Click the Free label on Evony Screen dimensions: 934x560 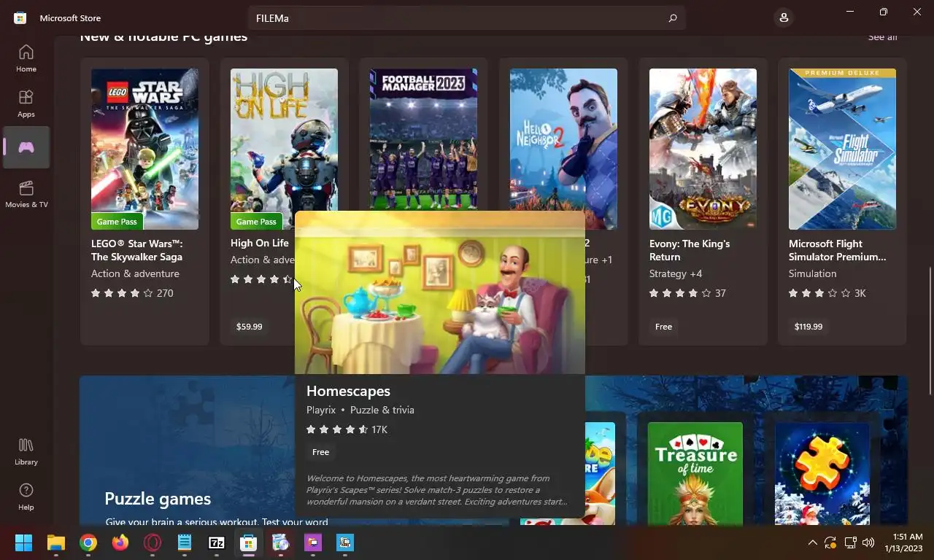[x=663, y=327]
